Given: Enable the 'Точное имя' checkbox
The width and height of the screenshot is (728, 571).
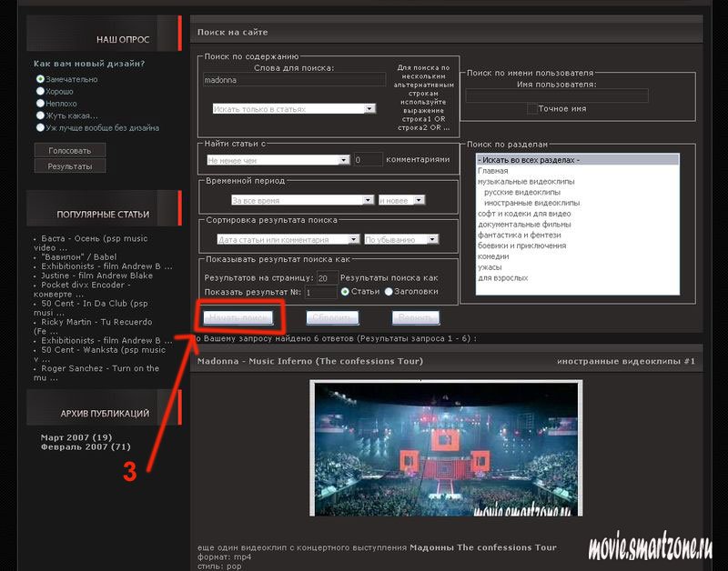Looking at the screenshot, I should [x=532, y=108].
